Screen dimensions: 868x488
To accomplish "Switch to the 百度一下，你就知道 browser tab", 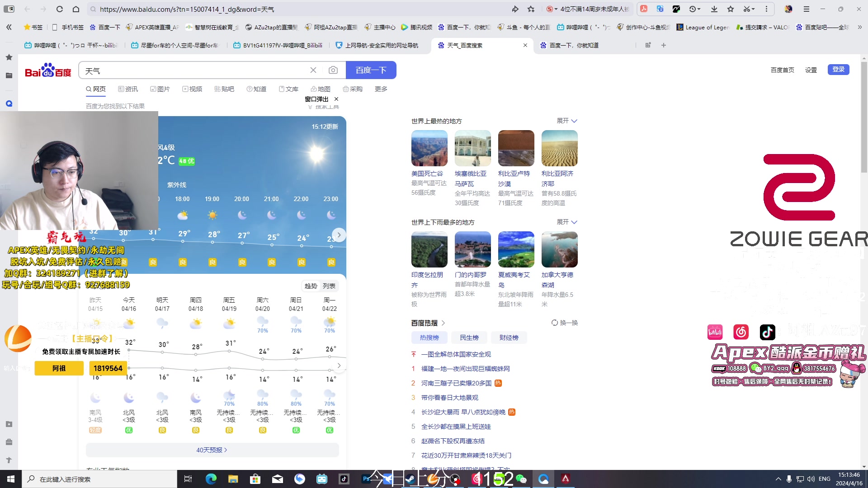I will tap(574, 45).
